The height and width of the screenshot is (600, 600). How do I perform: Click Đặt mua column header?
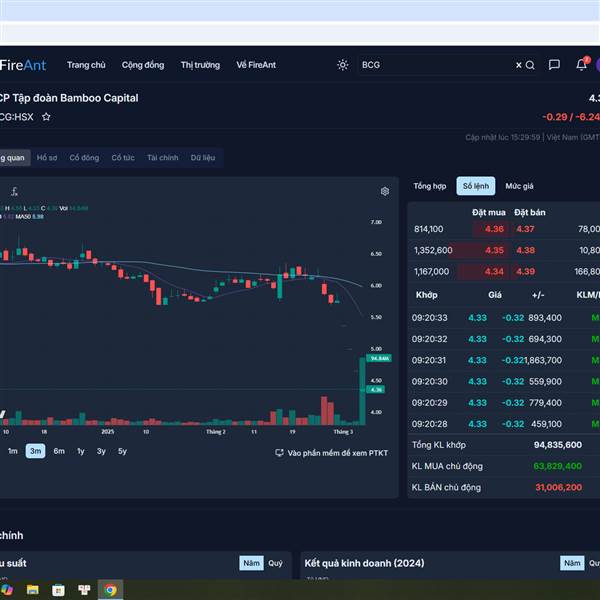coord(489,212)
